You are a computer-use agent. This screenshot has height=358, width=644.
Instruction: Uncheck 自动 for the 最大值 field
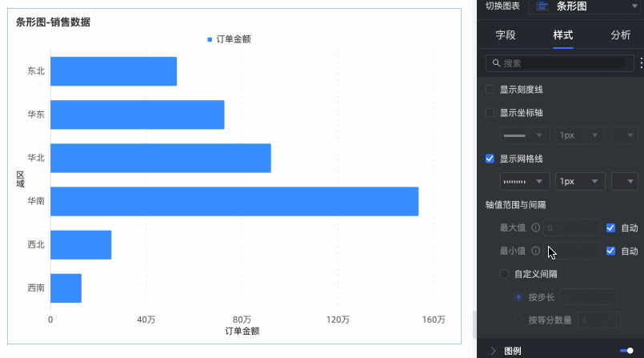pyautogui.click(x=610, y=227)
